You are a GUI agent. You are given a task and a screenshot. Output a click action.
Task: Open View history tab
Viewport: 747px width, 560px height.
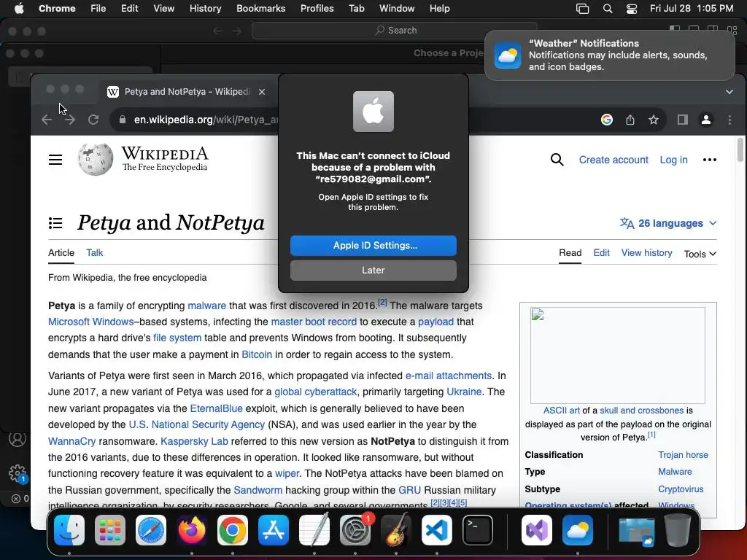646,252
